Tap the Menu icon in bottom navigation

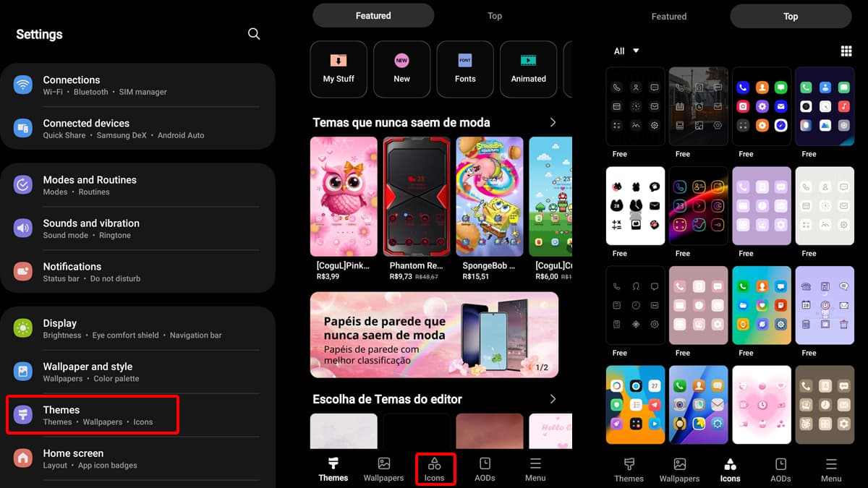535,468
